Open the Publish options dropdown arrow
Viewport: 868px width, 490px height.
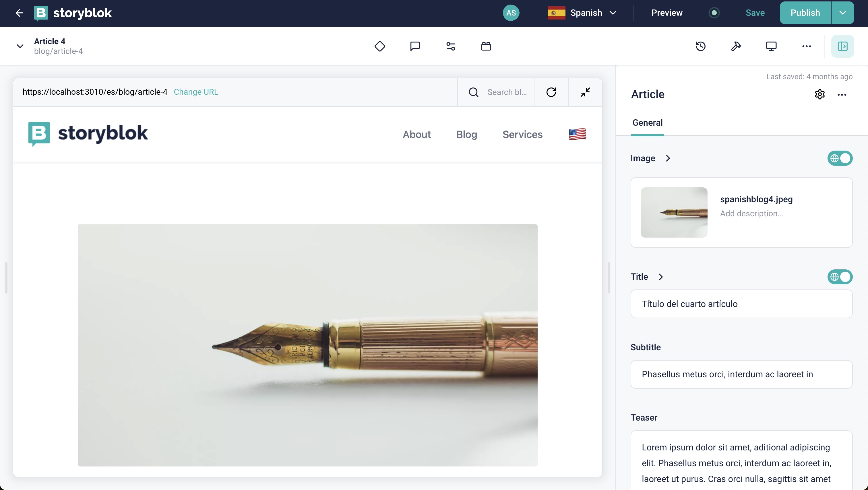pyautogui.click(x=842, y=13)
